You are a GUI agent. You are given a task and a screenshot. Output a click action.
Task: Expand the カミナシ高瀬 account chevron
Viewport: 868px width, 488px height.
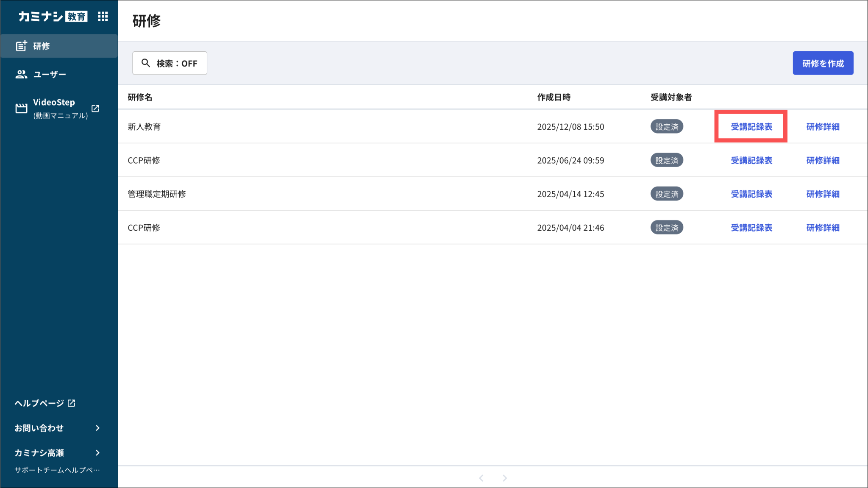98,453
